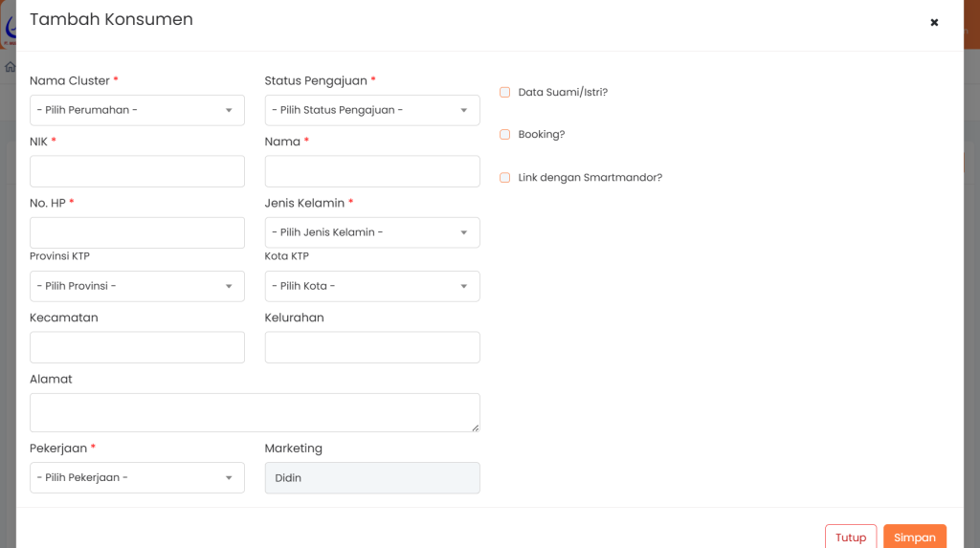Screen dimensions: 980x548
Task: Open the Jenis Kelamin dropdown
Action: [x=372, y=232]
